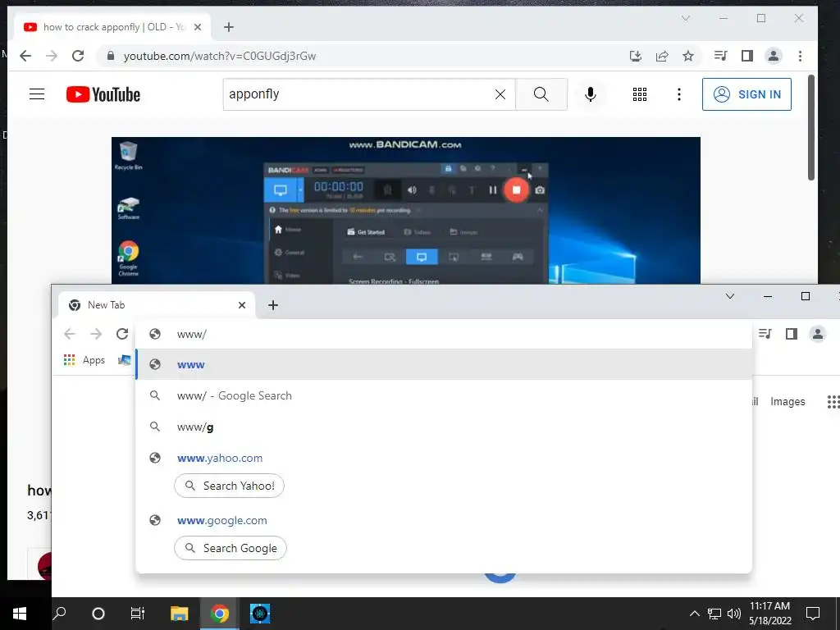The image size is (840, 630).
Task: Run the YouTube search with magnifier button
Action: 541,94
